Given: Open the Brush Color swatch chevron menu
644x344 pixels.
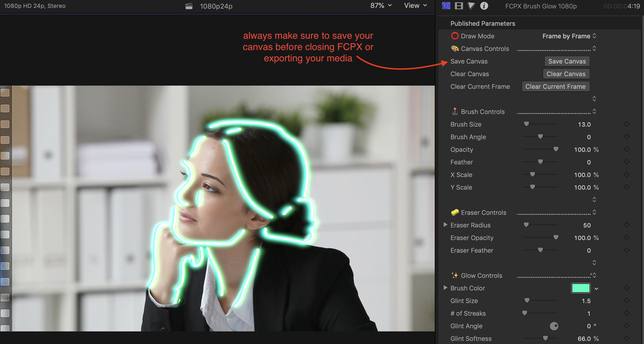Looking at the screenshot, I should pyautogui.click(x=596, y=289).
